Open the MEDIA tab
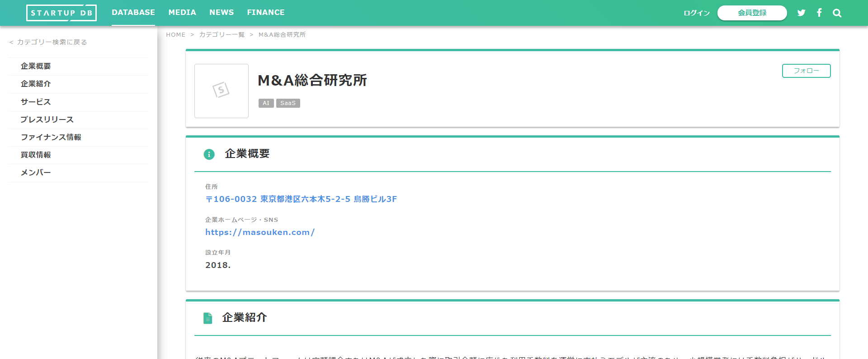 (x=182, y=13)
